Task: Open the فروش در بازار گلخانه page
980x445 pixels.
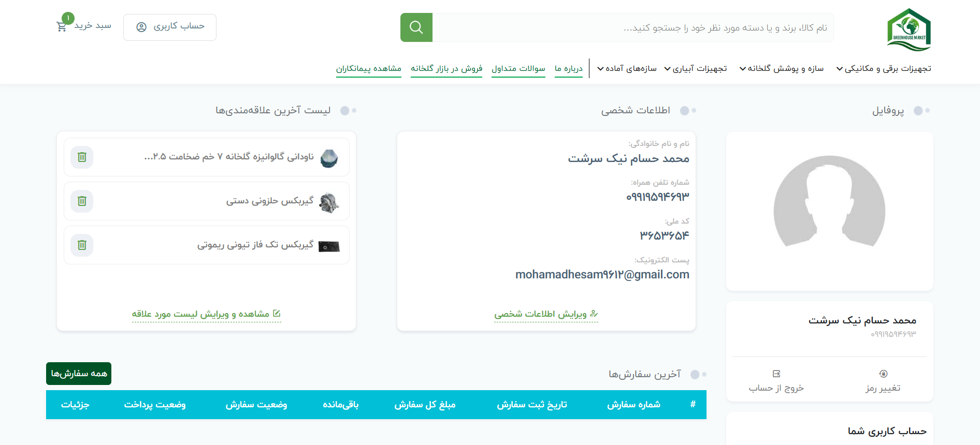Action: point(446,68)
